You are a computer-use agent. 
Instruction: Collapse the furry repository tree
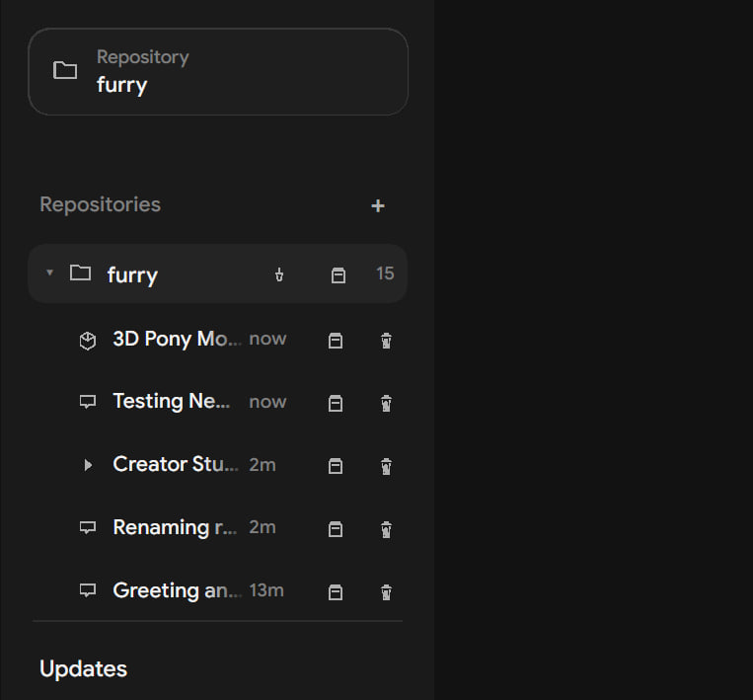(x=49, y=272)
